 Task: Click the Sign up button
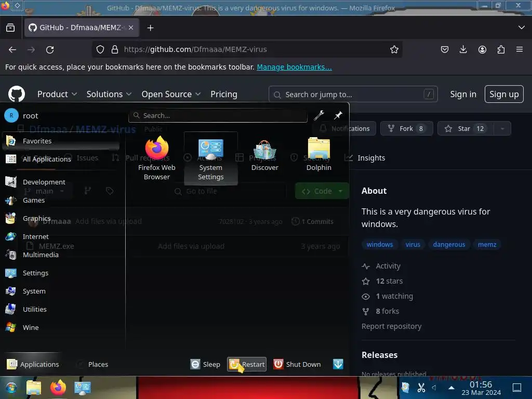[x=504, y=94]
